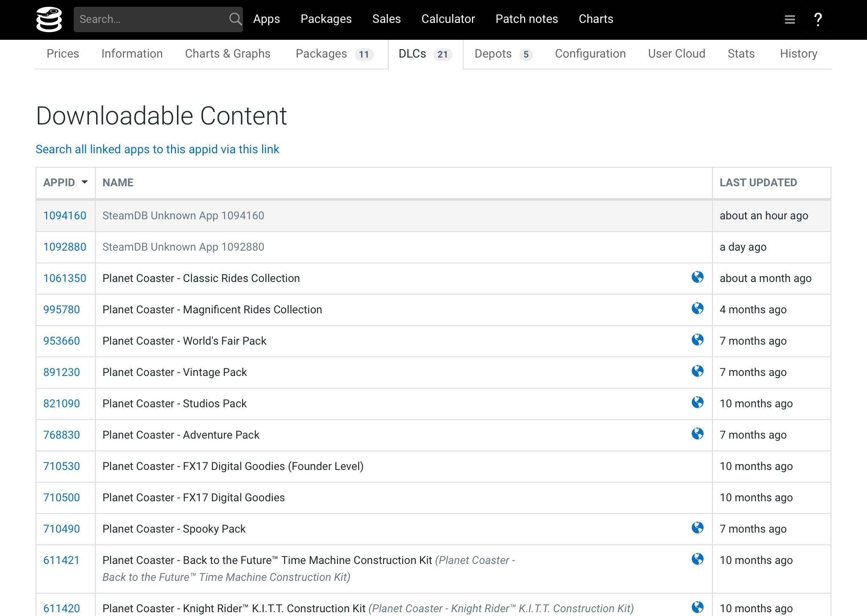867x616 pixels.
Task: Open appid 710500 link
Action: (x=61, y=497)
